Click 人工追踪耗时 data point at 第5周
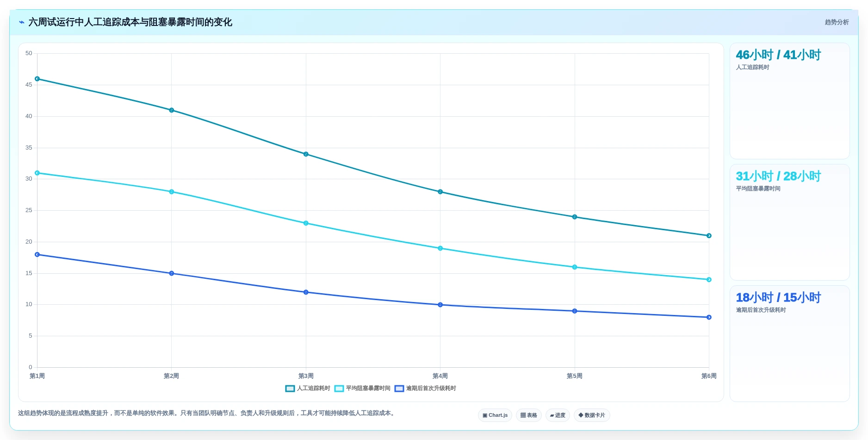868x440 pixels. 575,217
